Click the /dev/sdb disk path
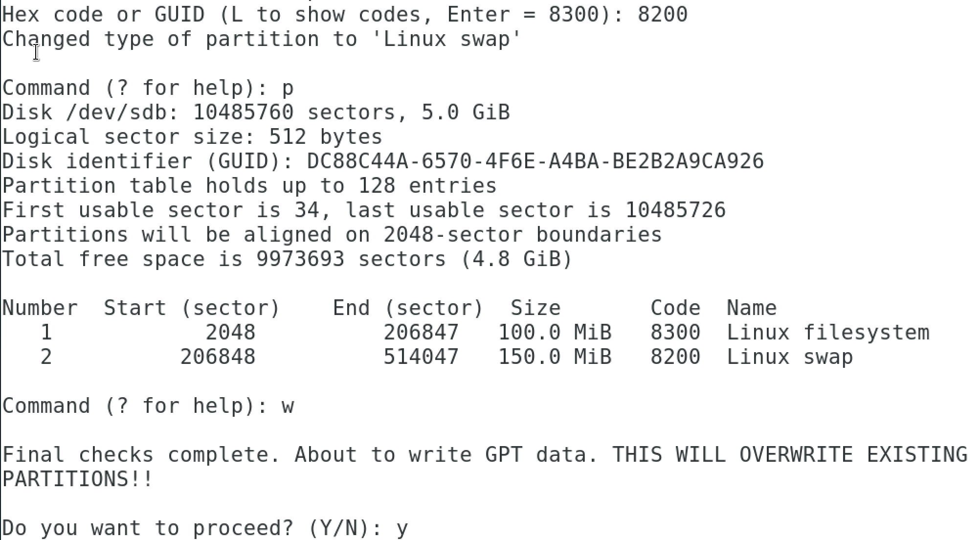Image resolution: width=980 pixels, height=540 pixels. point(122,112)
